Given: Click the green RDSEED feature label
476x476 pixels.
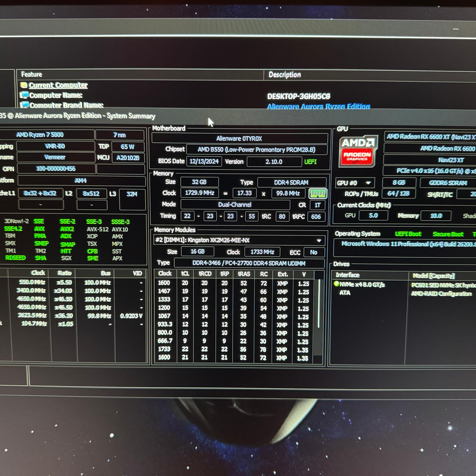Looking at the screenshot, I should point(15,258).
